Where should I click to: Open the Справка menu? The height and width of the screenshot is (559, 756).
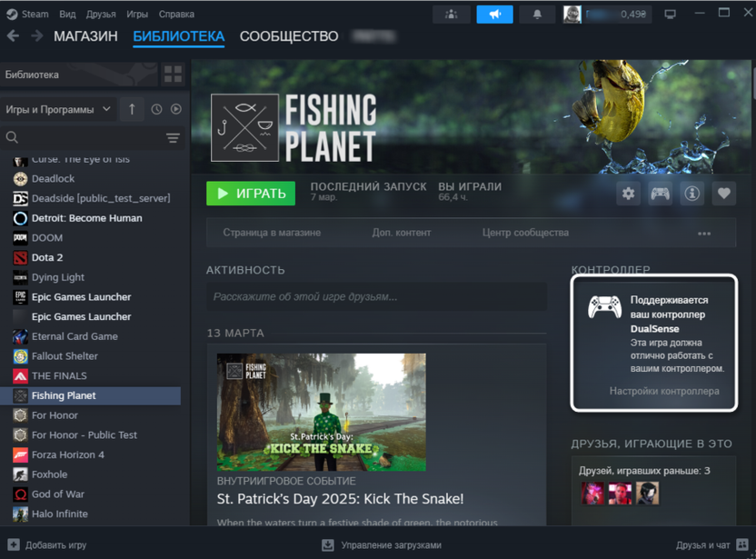point(176,15)
